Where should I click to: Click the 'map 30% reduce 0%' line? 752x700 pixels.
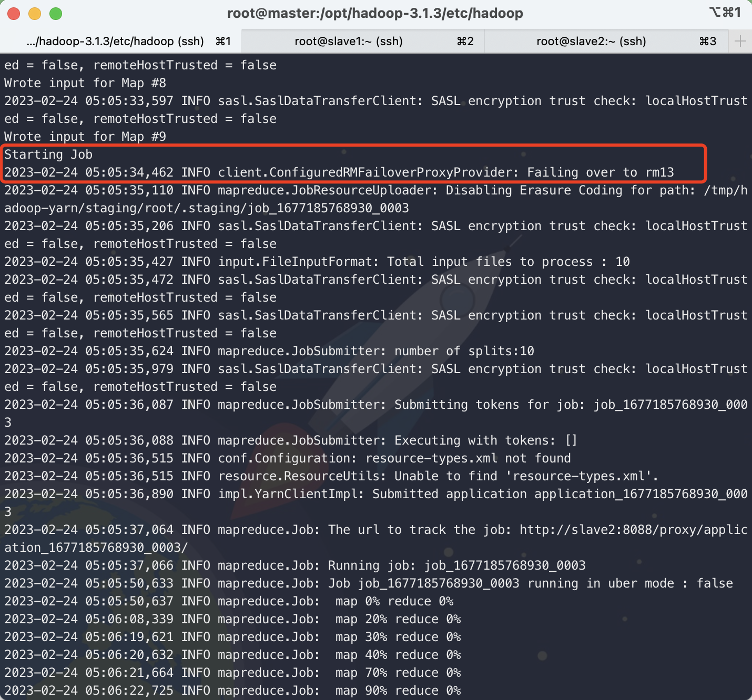[233, 637]
